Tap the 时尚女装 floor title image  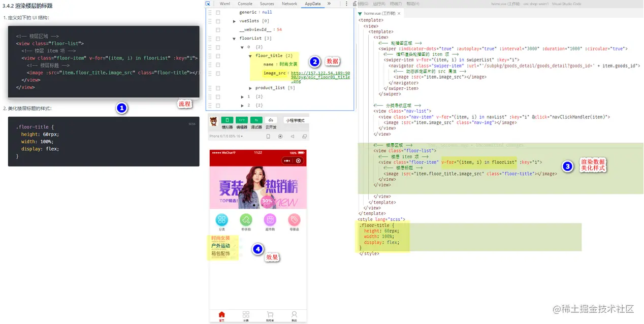(x=221, y=238)
